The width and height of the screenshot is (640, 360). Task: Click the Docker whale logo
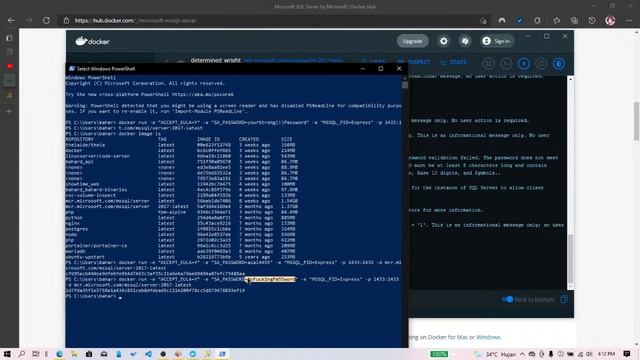coord(92,41)
